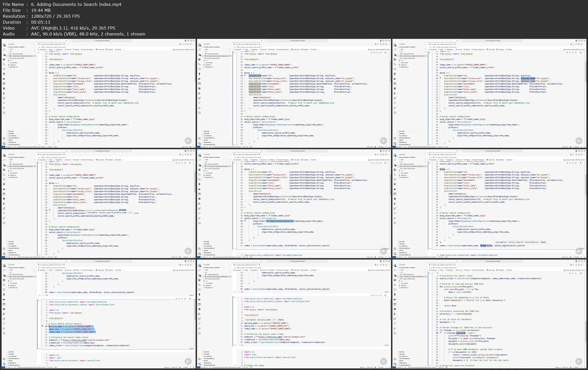Click history icon in top-left frame's editor title bar
The image size is (588, 370).
185,44
